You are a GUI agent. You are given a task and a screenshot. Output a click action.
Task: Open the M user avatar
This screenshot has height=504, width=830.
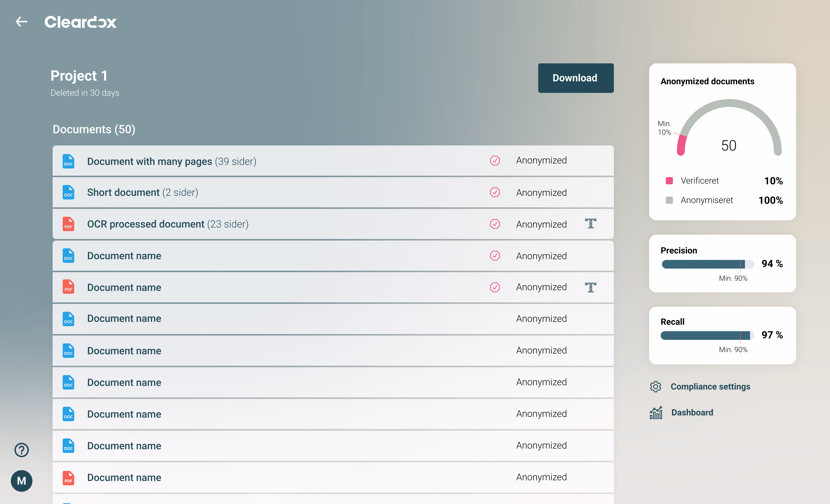pos(22,481)
